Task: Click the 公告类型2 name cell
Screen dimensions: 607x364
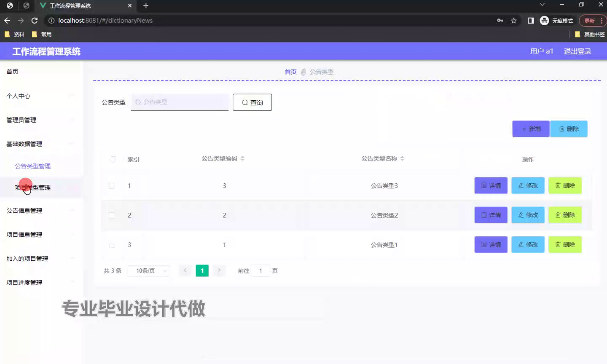Action: [384, 215]
